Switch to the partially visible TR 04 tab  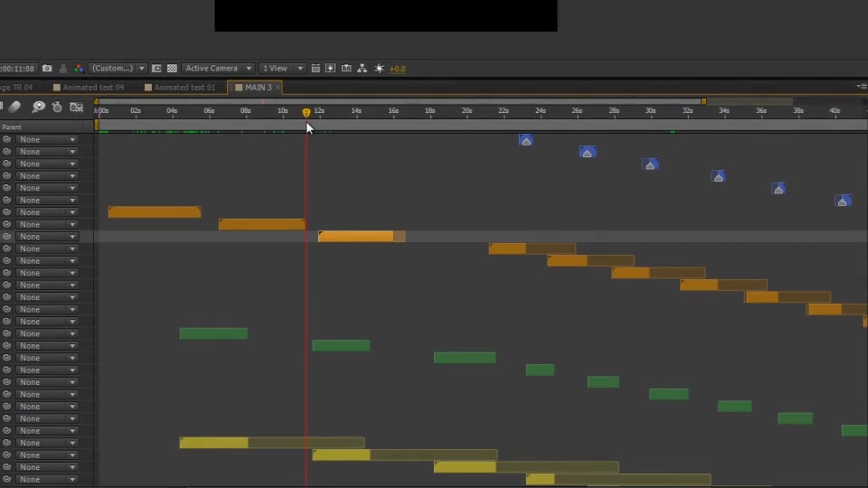tap(16, 88)
